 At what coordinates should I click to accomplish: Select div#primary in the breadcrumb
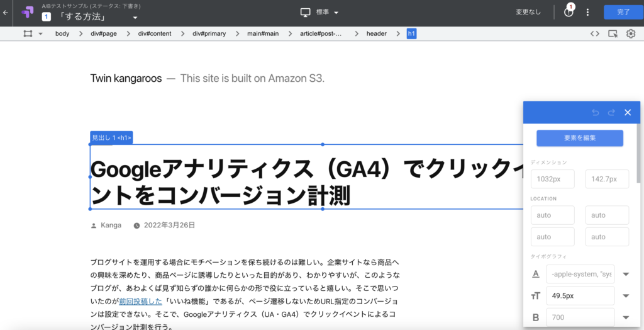(209, 34)
